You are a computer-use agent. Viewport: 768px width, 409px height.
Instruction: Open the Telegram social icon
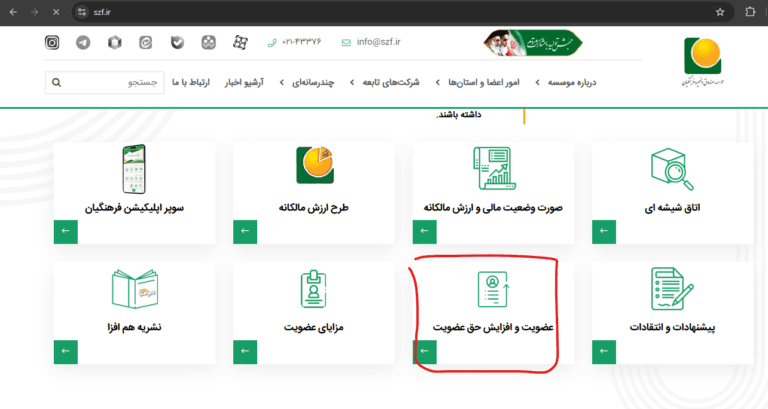pos(83,43)
